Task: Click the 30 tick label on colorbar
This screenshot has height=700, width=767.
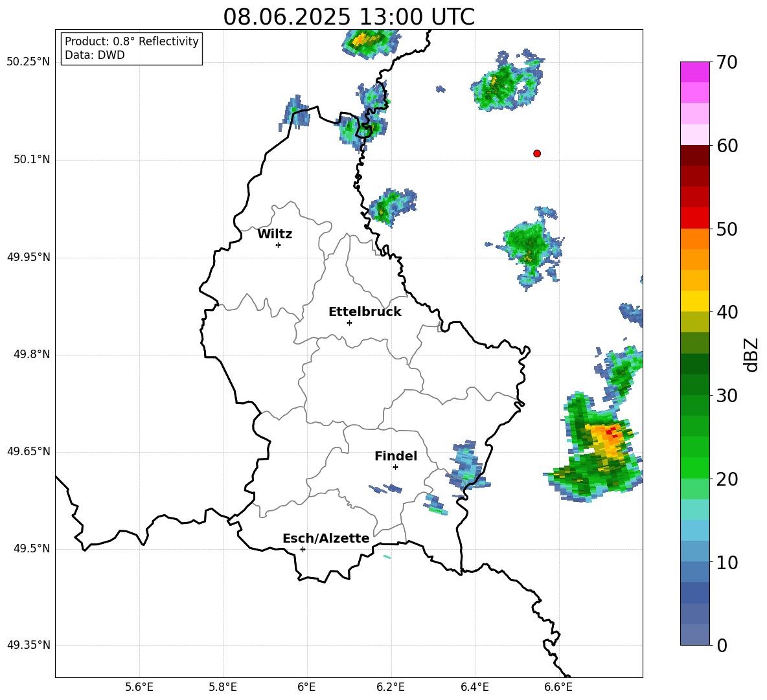Action: tap(727, 396)
